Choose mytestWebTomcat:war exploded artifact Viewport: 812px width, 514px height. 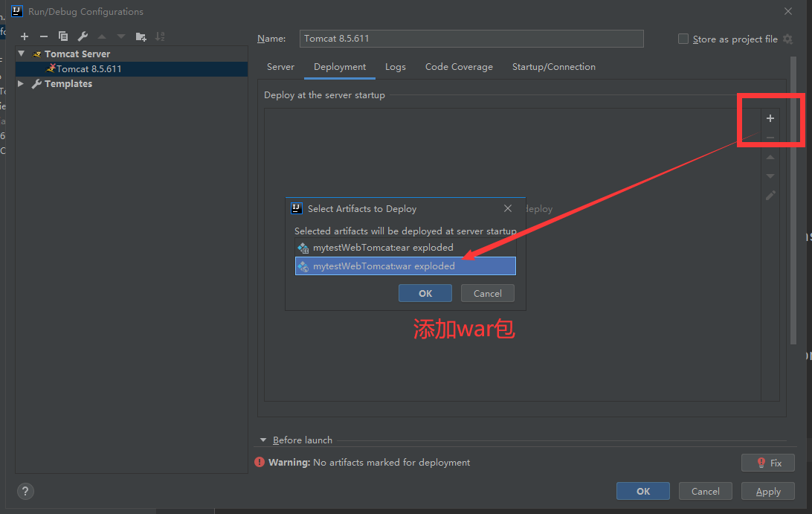[x=405, y=266]
